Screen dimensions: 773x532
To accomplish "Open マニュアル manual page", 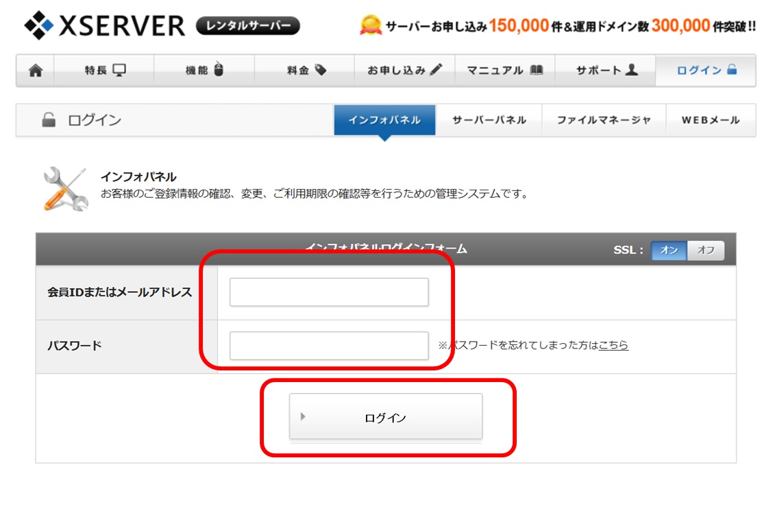I will click(x=505, y=71).
